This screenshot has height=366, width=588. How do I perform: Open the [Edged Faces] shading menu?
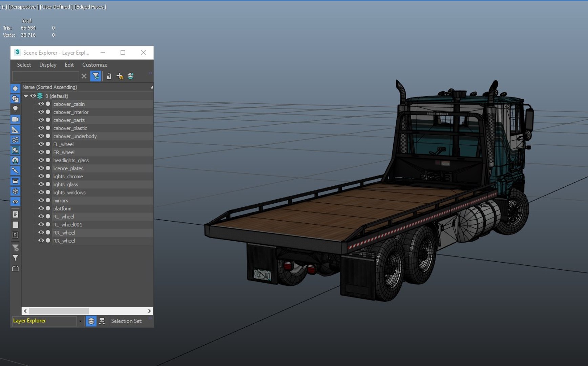[x=90, y=7]
